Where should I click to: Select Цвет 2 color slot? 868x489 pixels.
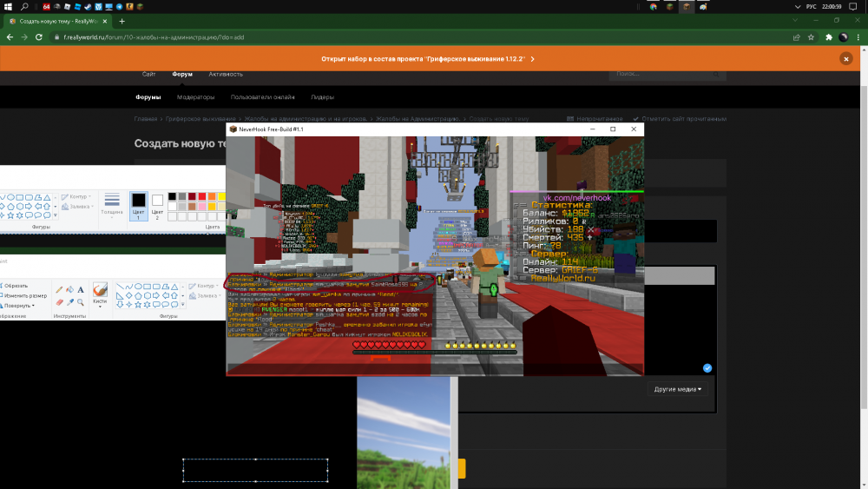click(x=157, y=206)
